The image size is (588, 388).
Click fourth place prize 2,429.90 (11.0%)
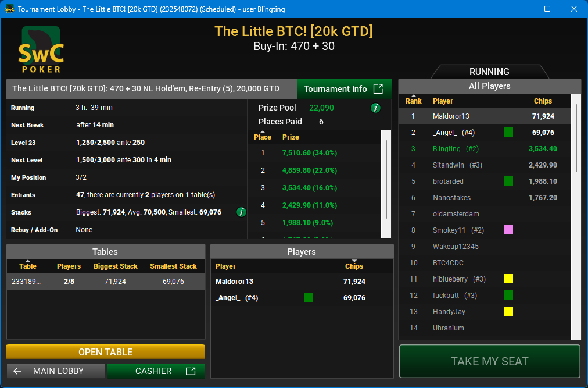(x=309, y=205)
